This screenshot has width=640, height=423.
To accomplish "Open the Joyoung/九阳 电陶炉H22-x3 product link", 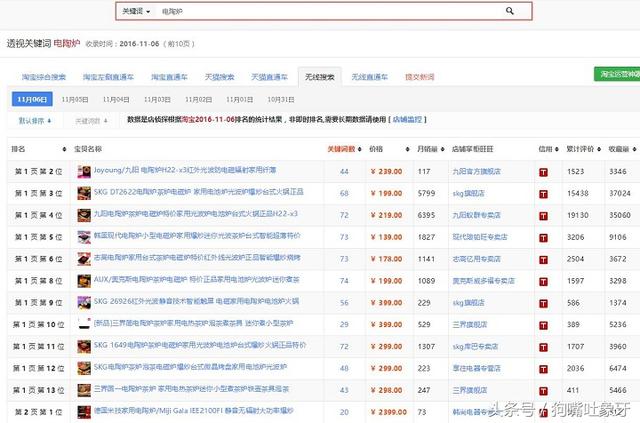I will coord(185,170).
